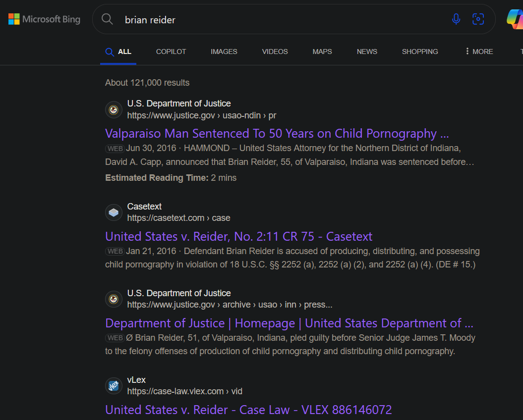Open Department of Justice Homepage result link
The image size is (523, 420).
pos(289,323)
